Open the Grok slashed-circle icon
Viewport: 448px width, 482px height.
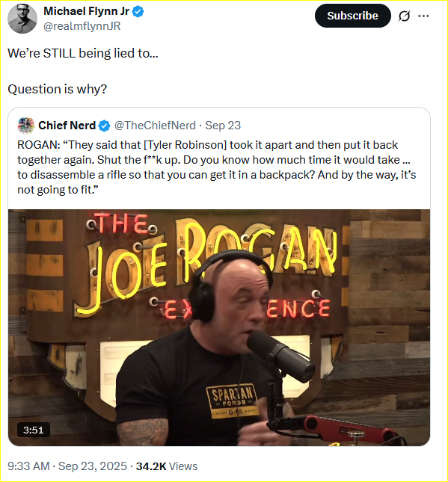(404, 16)
